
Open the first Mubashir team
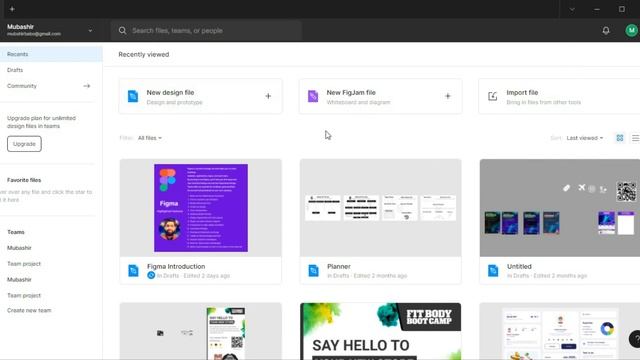coord(19,248)
